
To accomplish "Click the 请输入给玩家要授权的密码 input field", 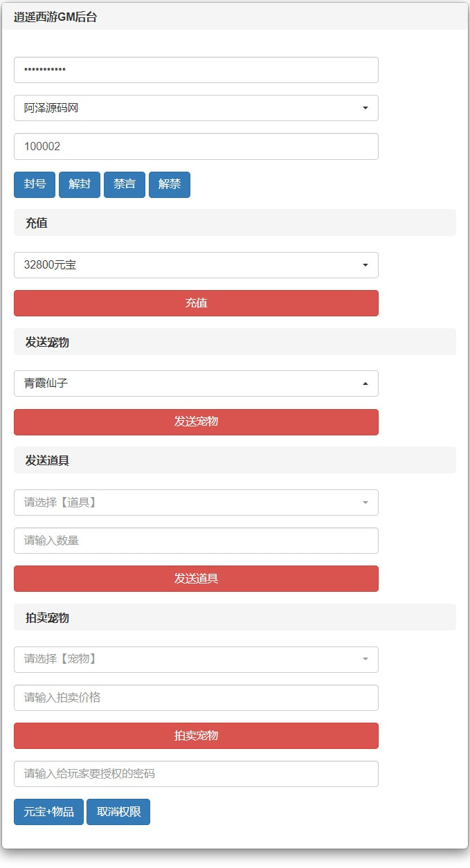I will click(x=196, y=774).
